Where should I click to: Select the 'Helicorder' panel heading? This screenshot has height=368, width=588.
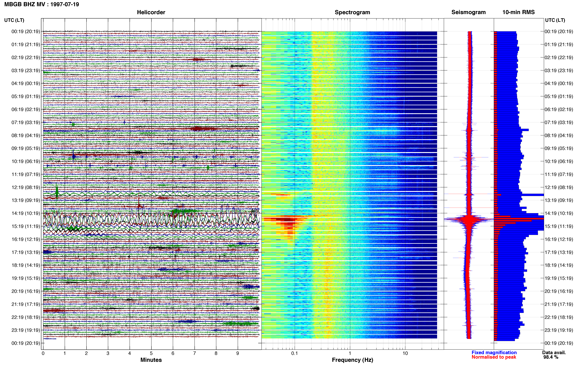tap(151, 12)
